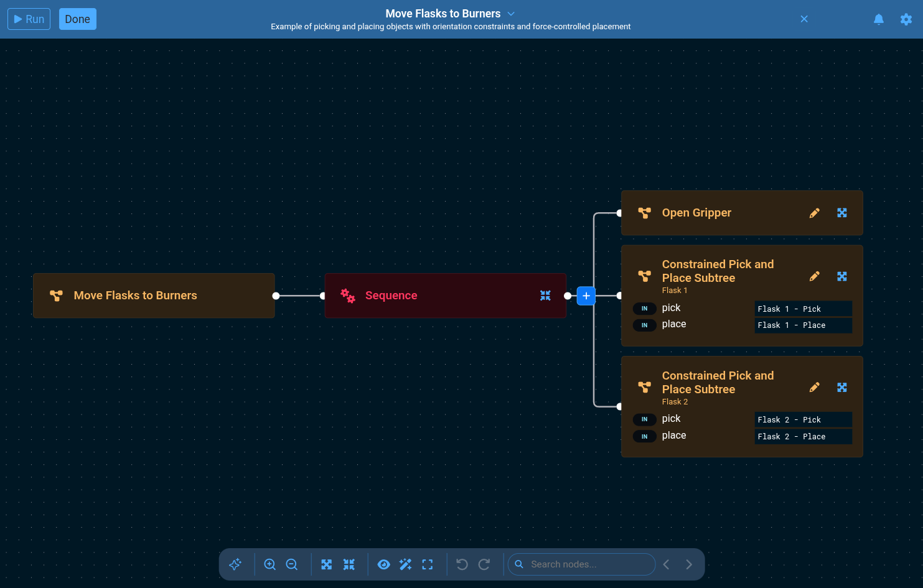The image size is (923, 588).
Task: Click the zoom out magnifier icon
Action: (x=291, y=564)
